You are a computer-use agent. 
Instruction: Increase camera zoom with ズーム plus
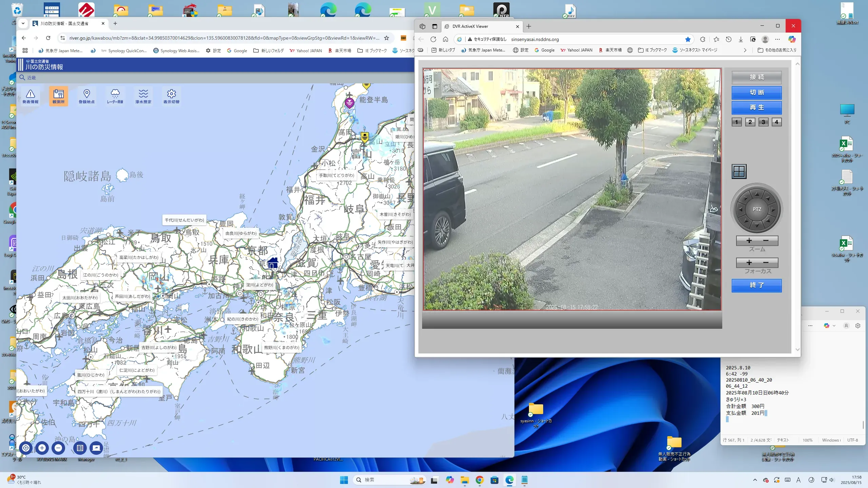coord(749,241)
